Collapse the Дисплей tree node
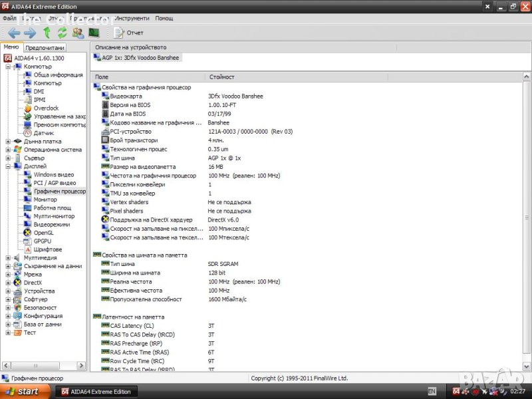Image resolution: width=532 pixels, height=399 pixels. click(8, 166)
